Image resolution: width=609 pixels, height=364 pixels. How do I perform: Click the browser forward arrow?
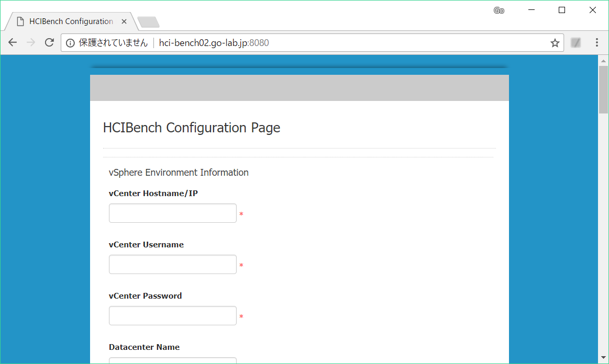pos(31,42)
